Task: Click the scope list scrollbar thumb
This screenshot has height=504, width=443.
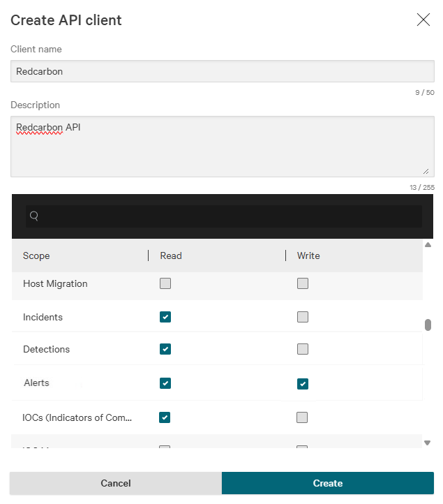Action: pos(428,325)
